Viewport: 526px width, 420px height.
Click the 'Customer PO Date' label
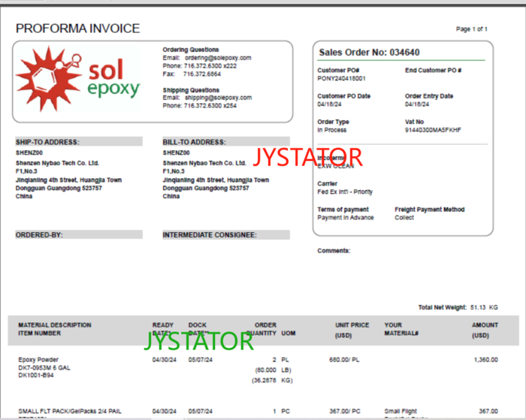(x=344, y=96)
